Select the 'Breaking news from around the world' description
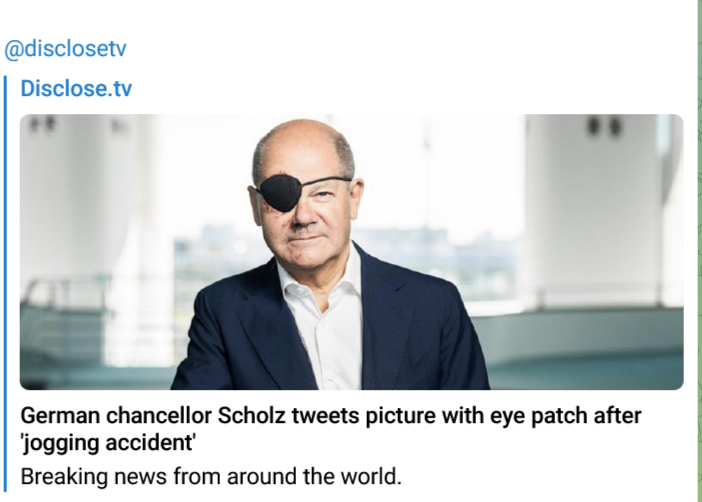Screen dimensions: 702x502 210,473
